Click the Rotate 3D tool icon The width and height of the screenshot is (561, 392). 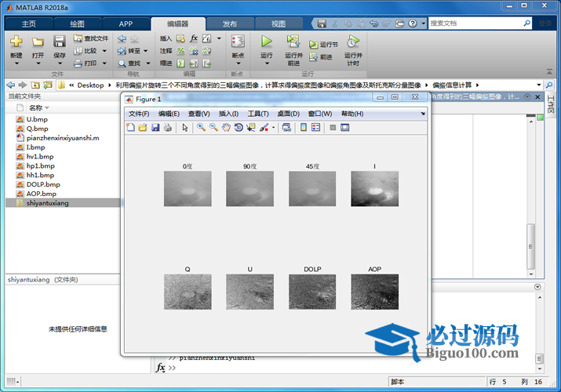click(x=239, y=128)
